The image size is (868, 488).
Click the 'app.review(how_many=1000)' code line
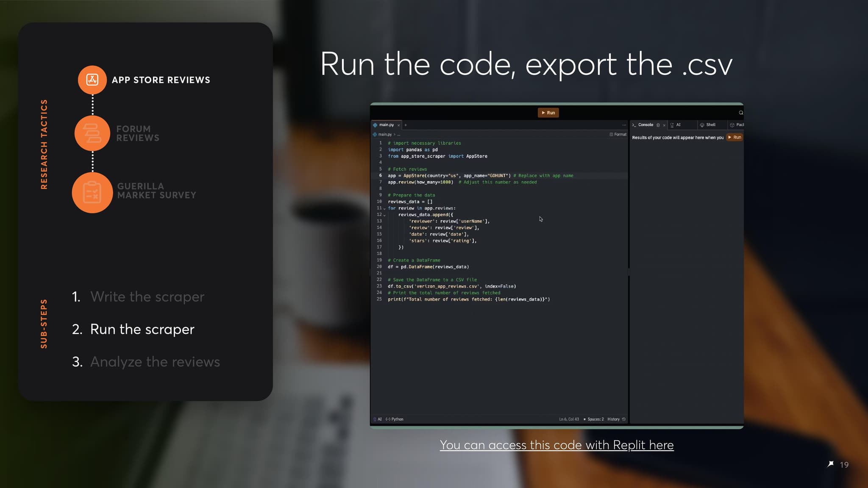pos(420,182)
